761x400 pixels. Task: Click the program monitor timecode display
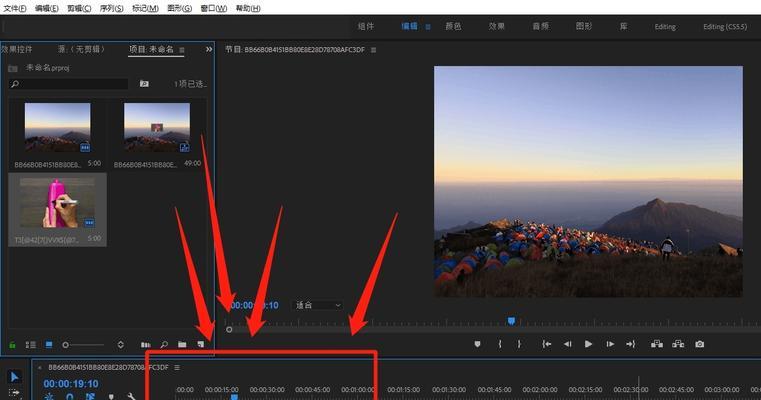tap(254, 305)
